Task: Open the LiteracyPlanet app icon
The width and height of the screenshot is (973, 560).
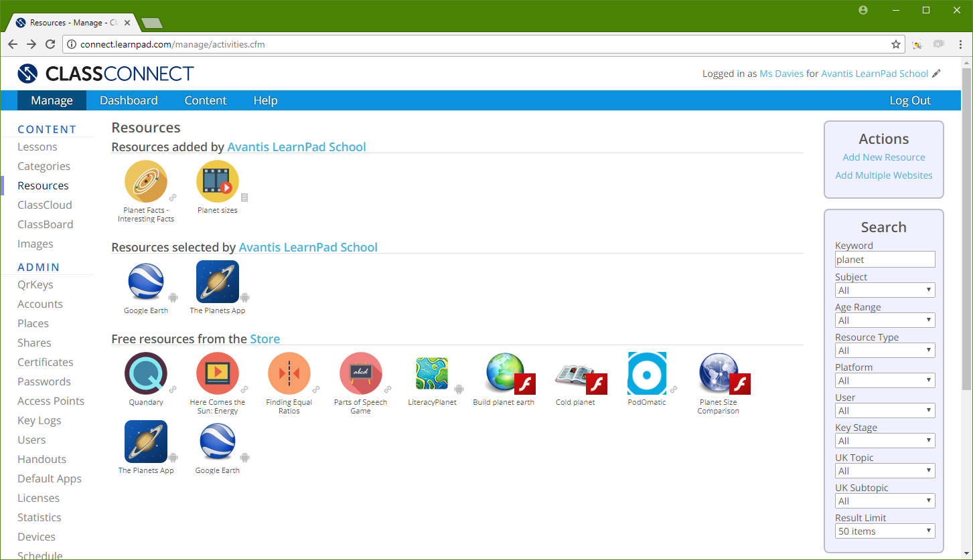Action: (x=432, y=373)
